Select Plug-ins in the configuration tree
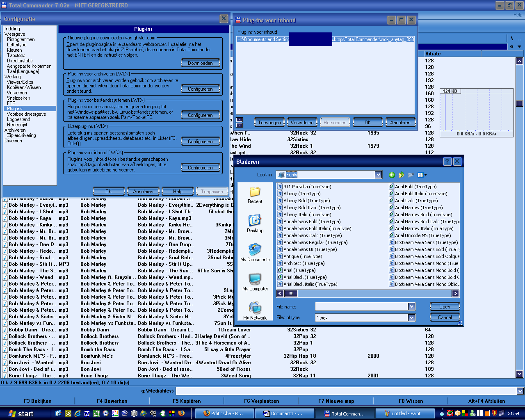Screen dimensions: 525x420 click(x=15, y=109)
